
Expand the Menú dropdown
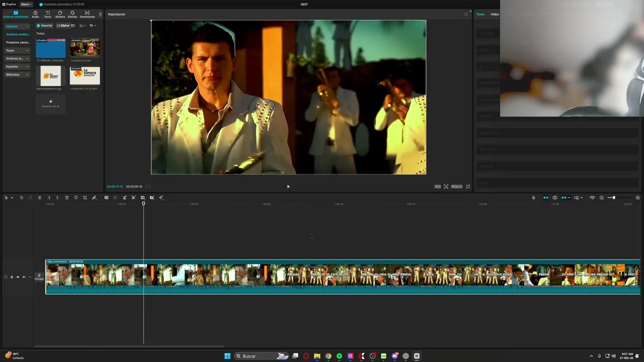pos(26,4)
